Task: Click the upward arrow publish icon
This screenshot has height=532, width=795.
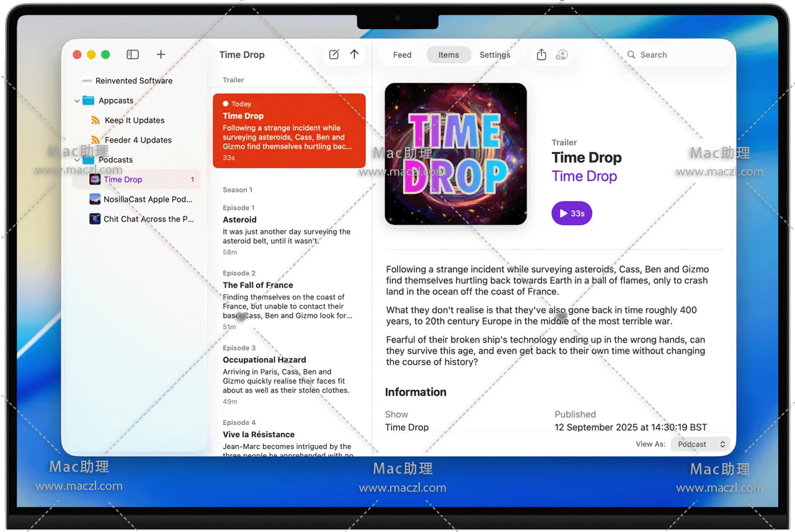Action: click(354, 55)
